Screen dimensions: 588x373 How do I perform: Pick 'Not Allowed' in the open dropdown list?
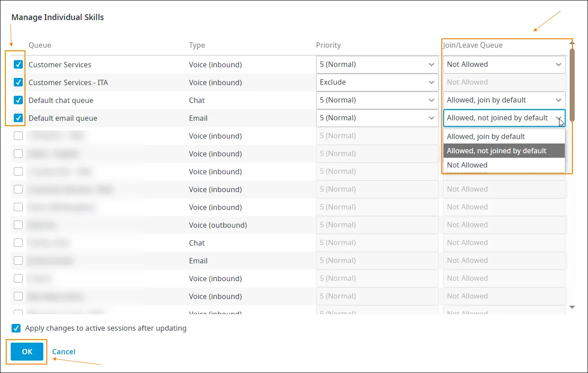pyautogui.click(x=504, y=165)
